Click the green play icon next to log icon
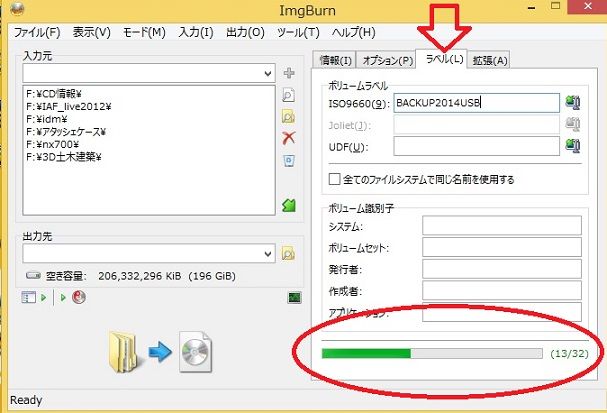Viewport: 607px width, 413px height. pos(43,298)
